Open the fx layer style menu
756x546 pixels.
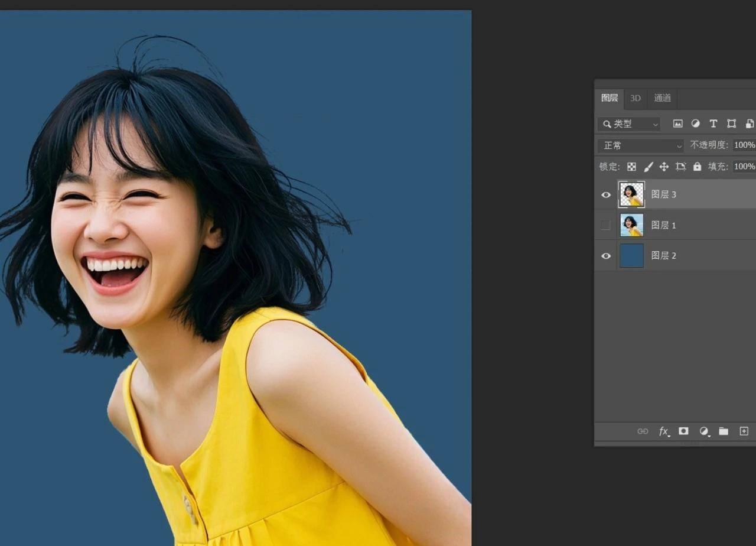664,431
